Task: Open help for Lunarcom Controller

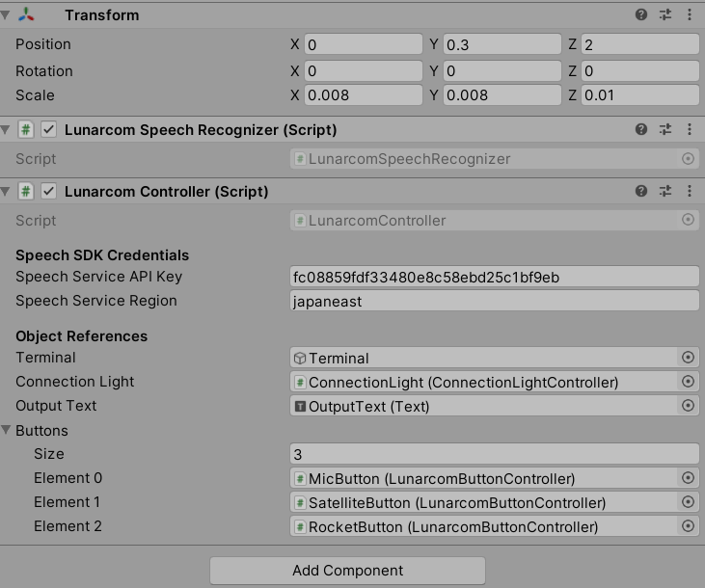Action: tap(641, 191)
